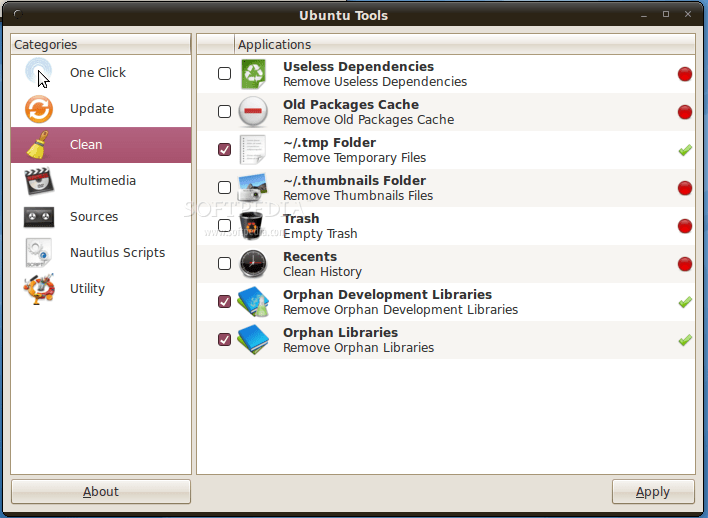Click the ~/.tmp Folder document icon
The image size is (708, 518).
click(x=253, y=149)
